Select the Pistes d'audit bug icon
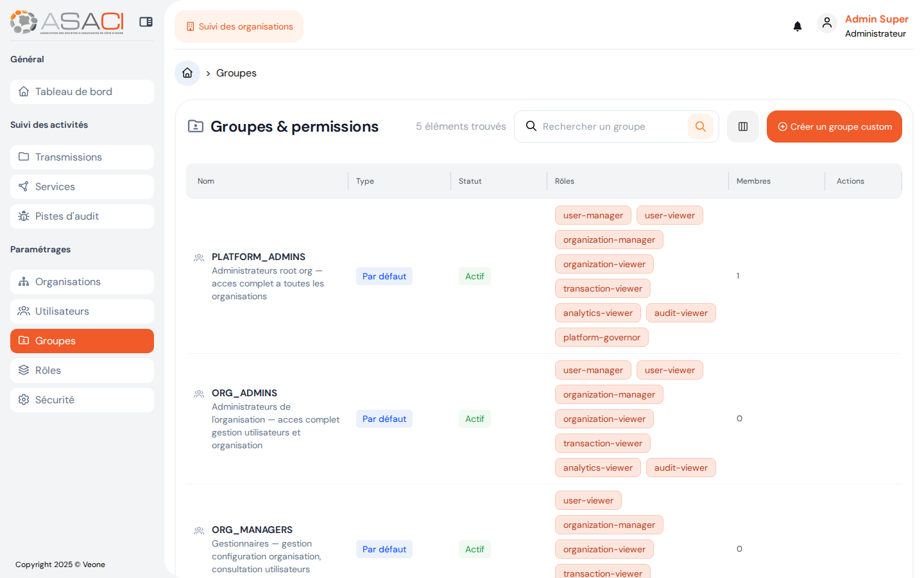The image size is (924, 578). click(x=24, y=216)
